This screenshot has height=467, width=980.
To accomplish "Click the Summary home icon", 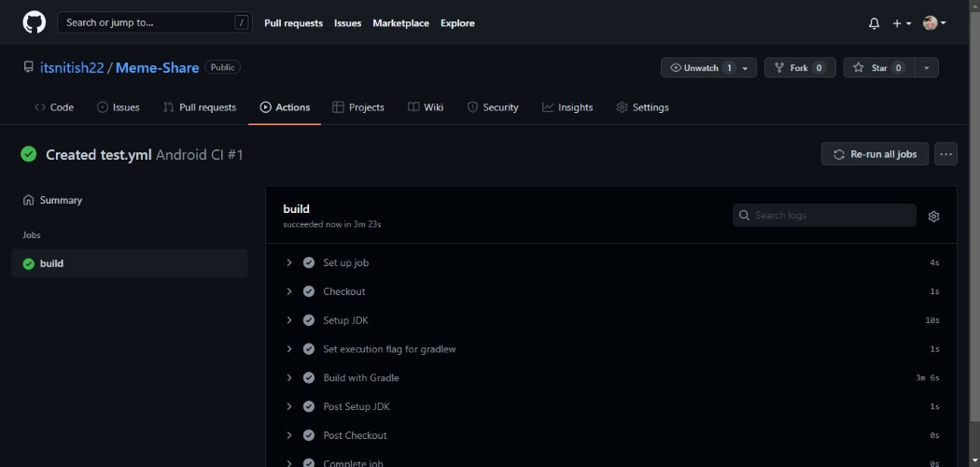I will tap(29, 200).
